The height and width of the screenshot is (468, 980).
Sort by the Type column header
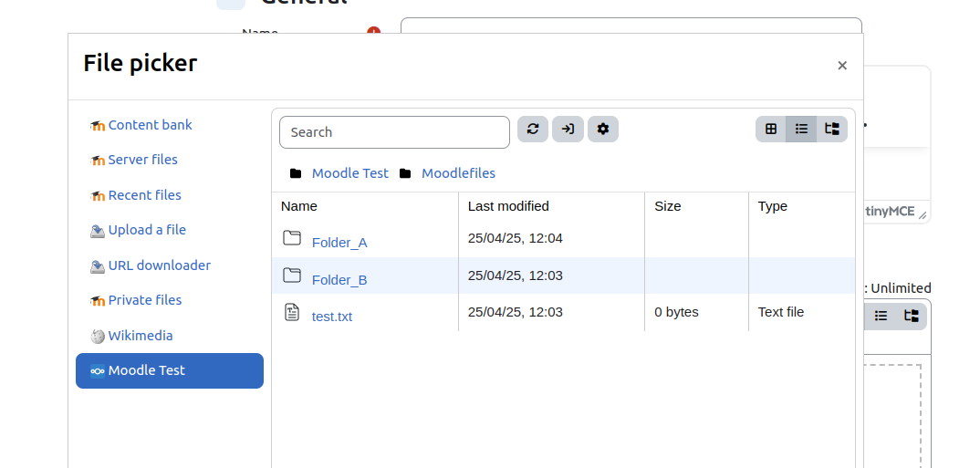[x=773, y=206]
